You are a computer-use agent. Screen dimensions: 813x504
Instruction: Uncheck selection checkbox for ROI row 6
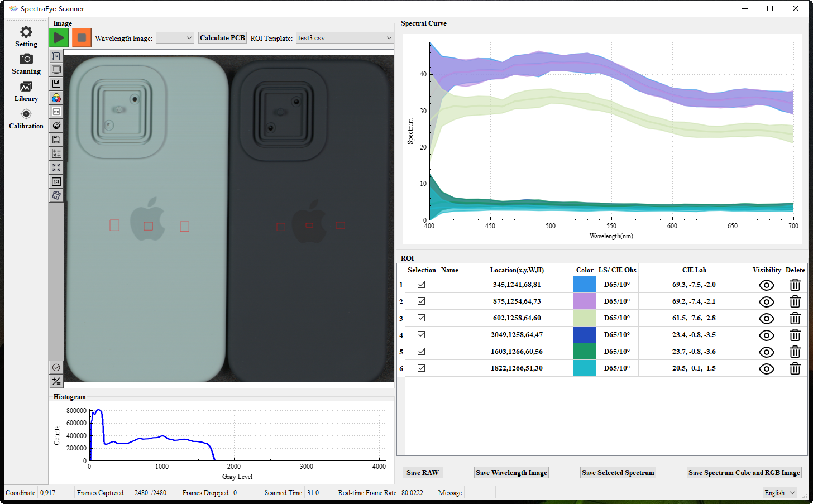422,368
